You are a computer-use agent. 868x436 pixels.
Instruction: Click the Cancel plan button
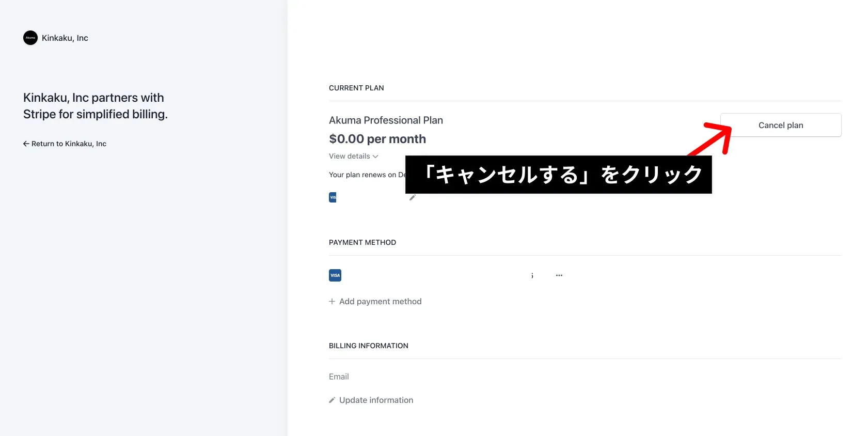(x=781, y=125)
